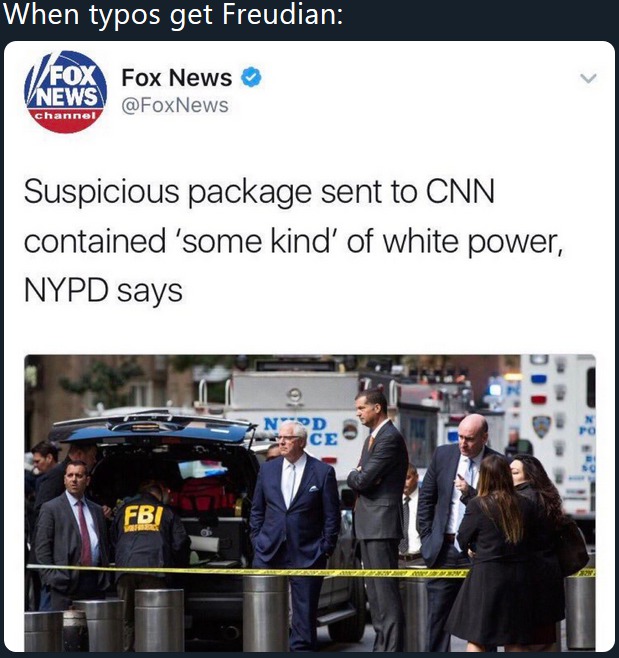Image resolution: width=619 pixels, height=658 pixels.
Task: Click the NYPD shield emblem on truck
Action: click(x=541, y=426)
